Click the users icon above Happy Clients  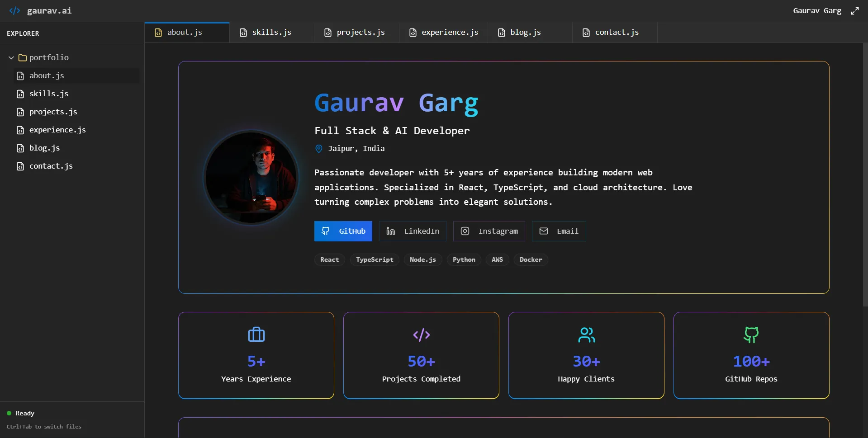[587, 334]
